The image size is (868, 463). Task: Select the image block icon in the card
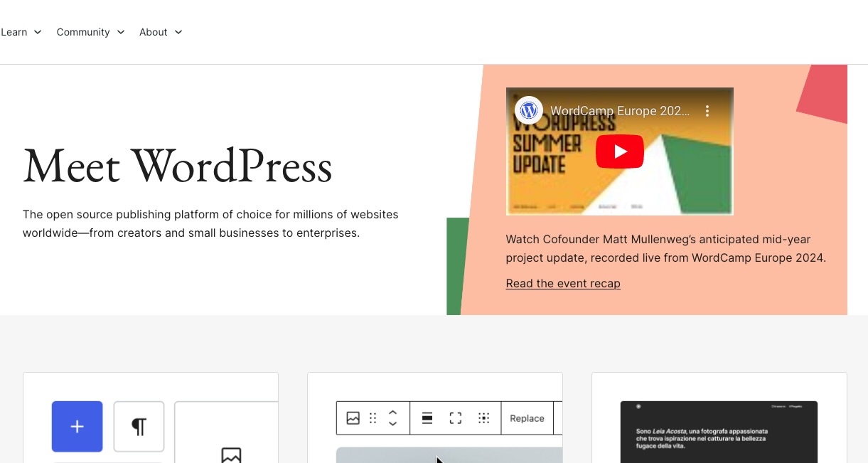pos(231,454)
